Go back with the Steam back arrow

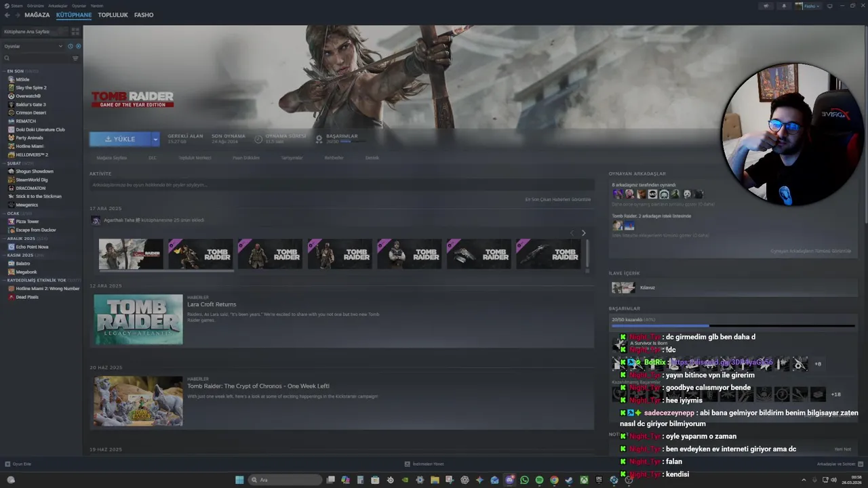pos(7,15)
